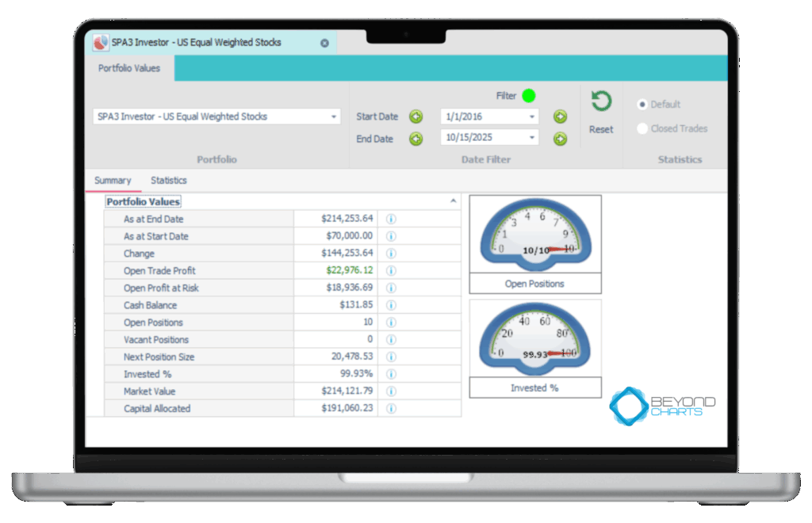Open the Start Date dropdown
812x523 pixels.
pyautogui.click(x=531, y=116)
